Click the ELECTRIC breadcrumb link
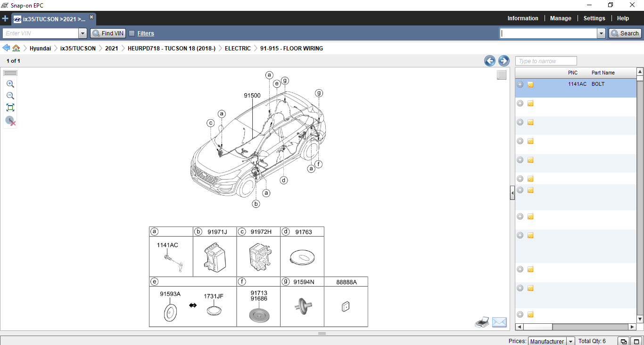This screenshot has height=345, width=644. click(238, 49)
